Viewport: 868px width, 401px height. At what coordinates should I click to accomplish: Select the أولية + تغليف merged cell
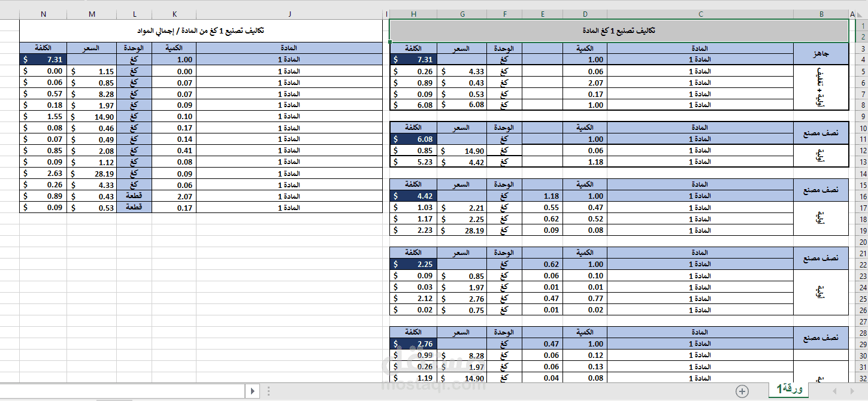point(821,87)
